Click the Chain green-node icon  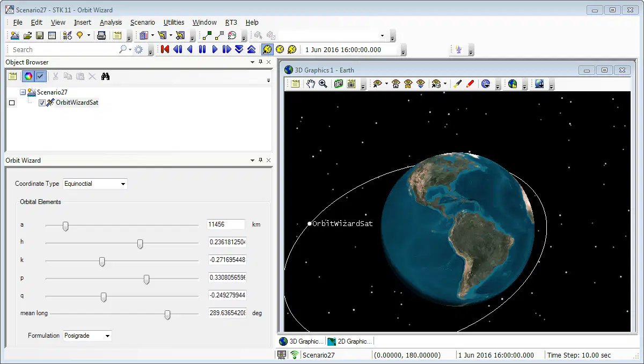(x=207, y=35)
